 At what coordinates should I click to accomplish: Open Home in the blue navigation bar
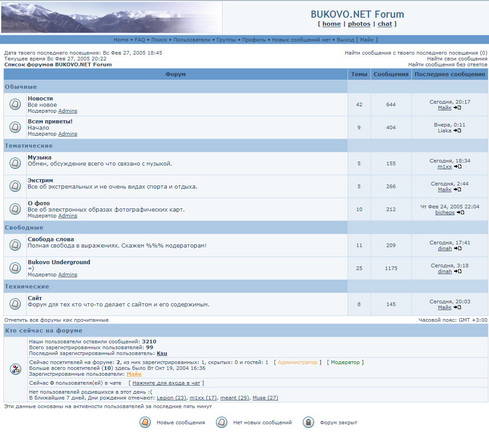[121, 40]
